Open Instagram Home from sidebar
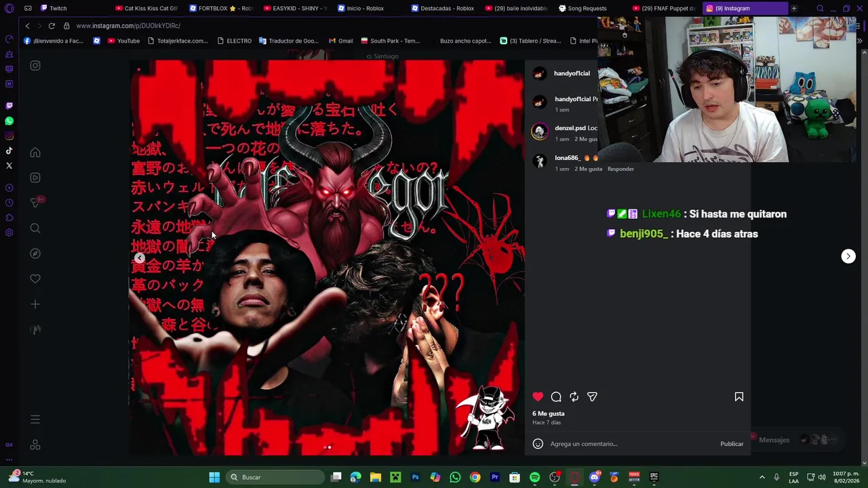The width and height of the screenshot is (868, 488). point(35,152)
